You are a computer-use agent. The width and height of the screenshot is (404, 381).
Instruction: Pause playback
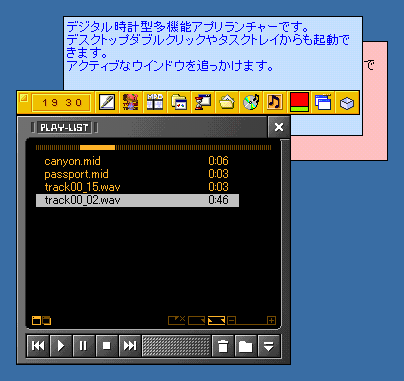pos(84,346)
